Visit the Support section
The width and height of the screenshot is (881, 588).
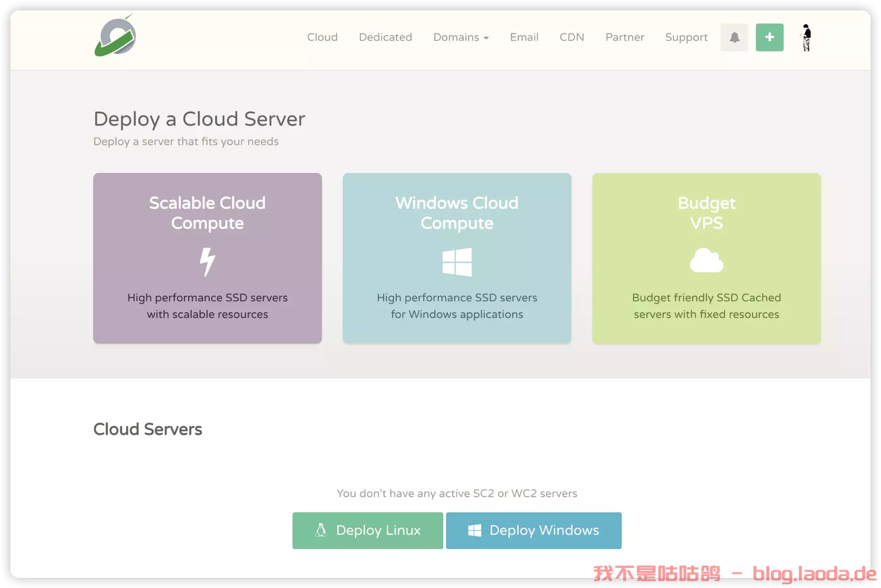click(686, 37)
